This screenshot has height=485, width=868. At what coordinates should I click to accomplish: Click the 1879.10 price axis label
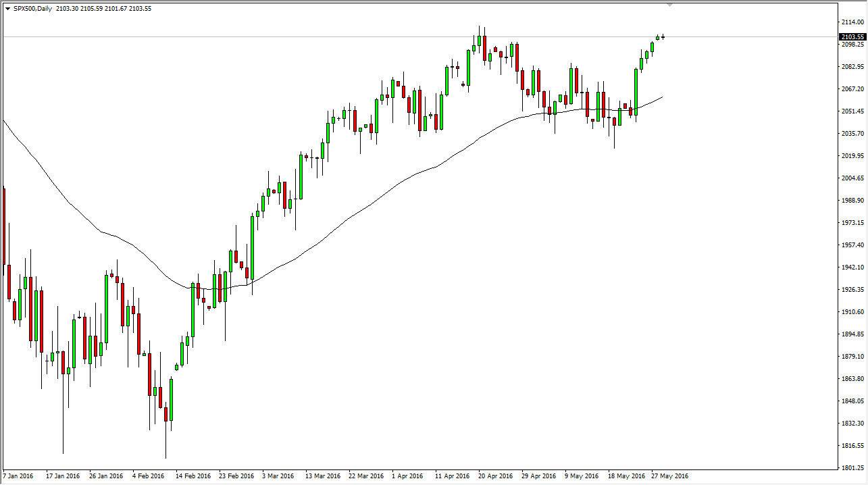(x=852, y=357)
